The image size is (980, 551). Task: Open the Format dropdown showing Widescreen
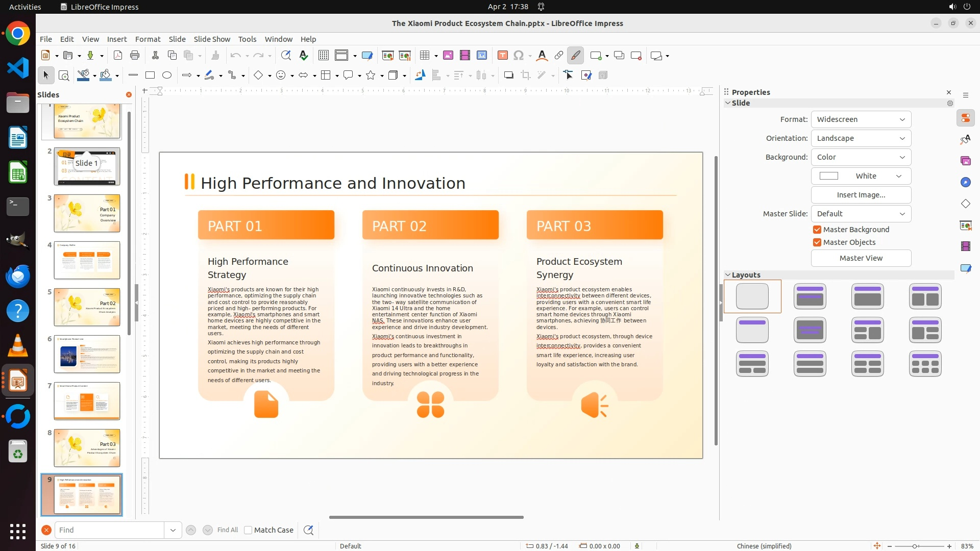(x=861, y=119)
